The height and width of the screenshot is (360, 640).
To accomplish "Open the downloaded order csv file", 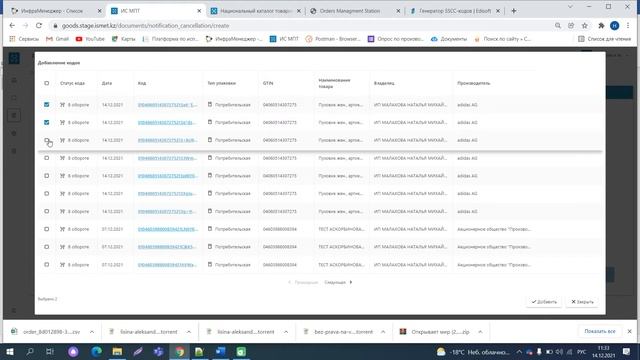I will point(46,332).
